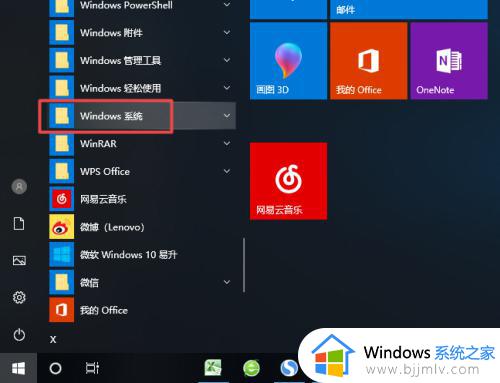Click the 微博 (Lenovo) label text
This screenshot has width=500, height=383.
112,227
